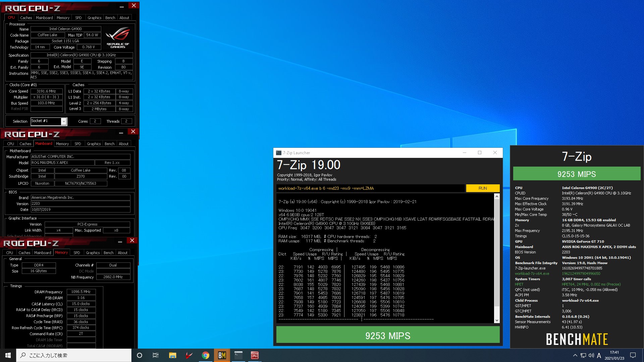Image resolution: width=644 pixels, height=362 pixels.
Task: Maximize the 7-Zip Launcher window
Action: click(480, 153)
